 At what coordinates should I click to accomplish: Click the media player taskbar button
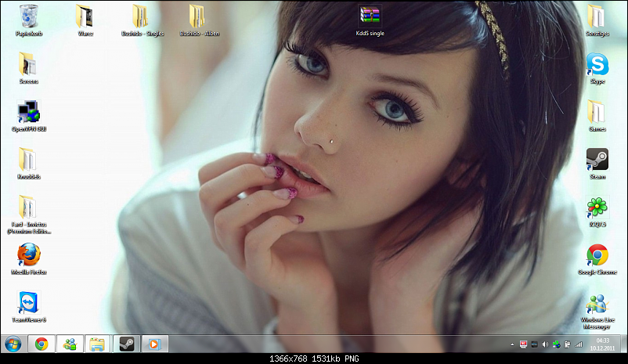coord(154,344)
